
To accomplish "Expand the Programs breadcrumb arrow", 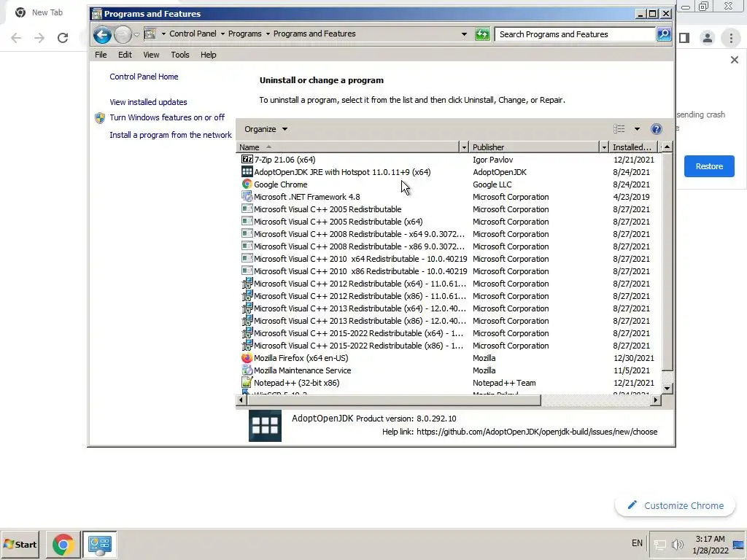I will coord(268,34).
